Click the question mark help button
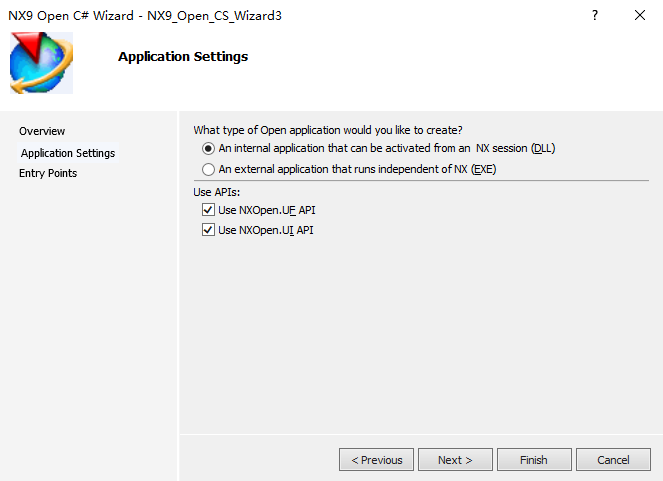The image size is (663, 481). 595,15
